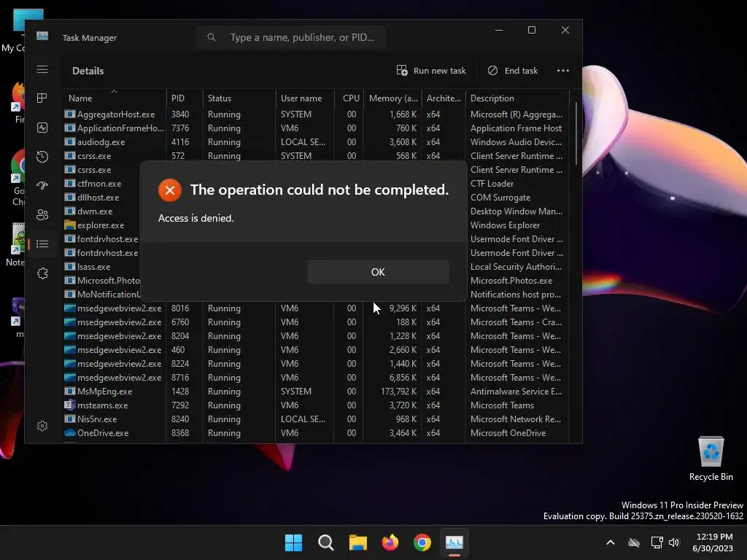Screen dimensions: 747x560
Task: Click the Microsoft OneDrive description cell
Action: (x=508, y=433)
